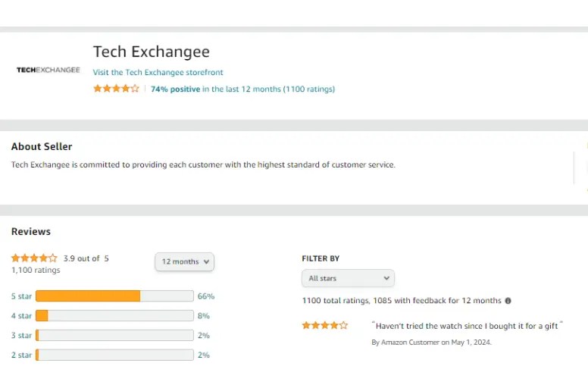Click the Tech Exchangee seller name heading
Viewport: 588px width, 388px height.
[151, 52]
